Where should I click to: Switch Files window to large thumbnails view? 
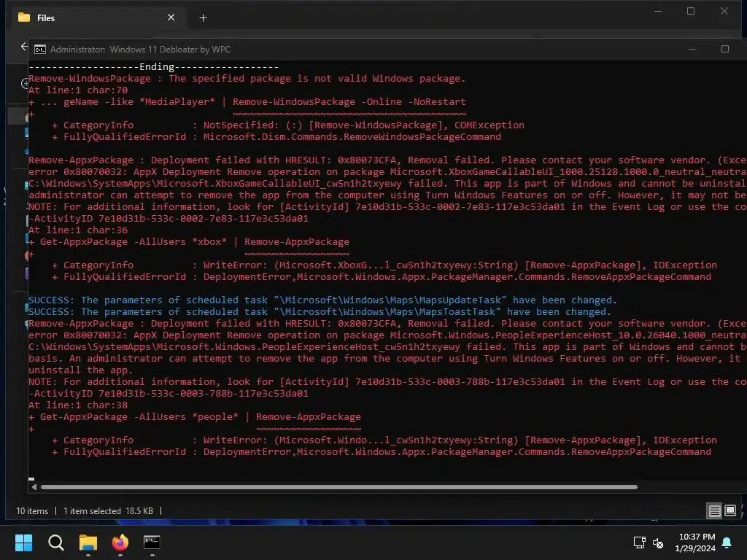tap(729, 511)
